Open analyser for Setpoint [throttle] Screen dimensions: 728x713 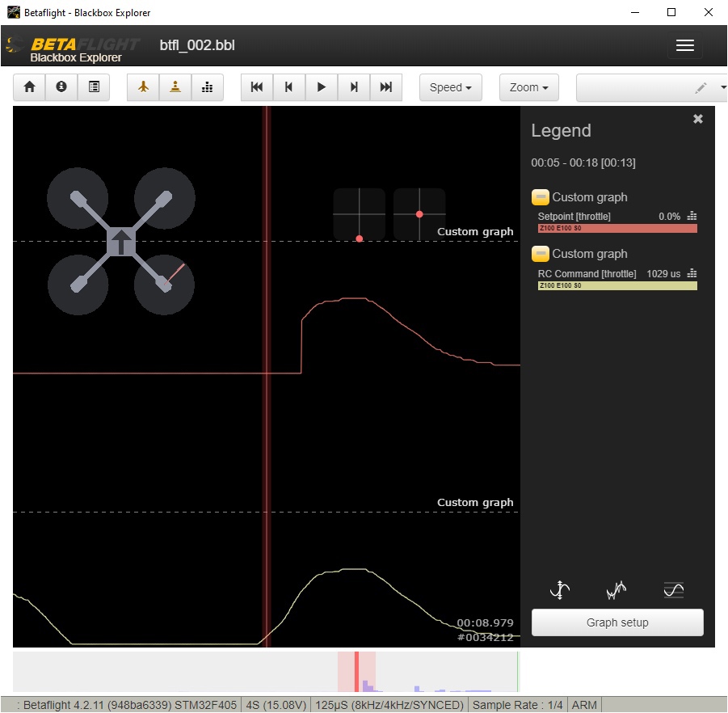coord(692,216)
